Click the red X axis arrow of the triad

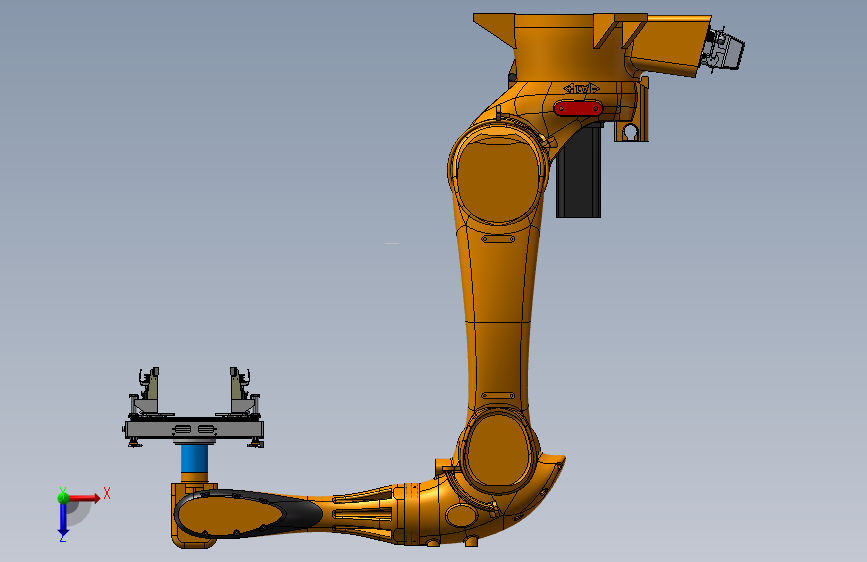pos(84,498)
